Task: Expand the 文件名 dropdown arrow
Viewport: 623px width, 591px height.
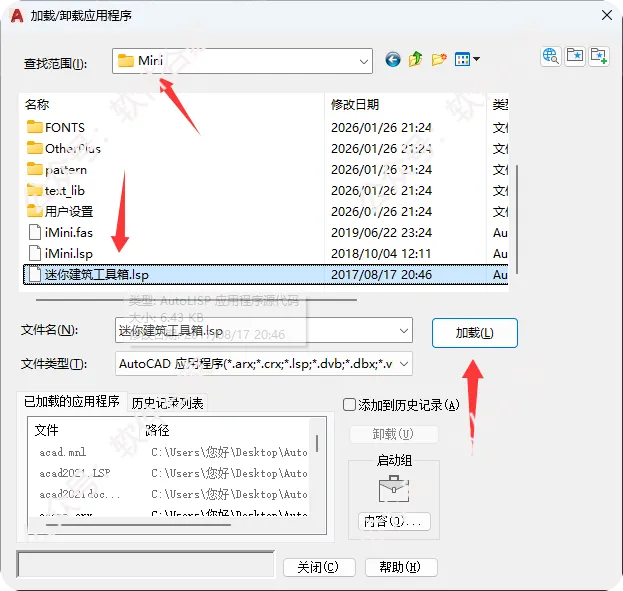Action: (x=403, y=331)
